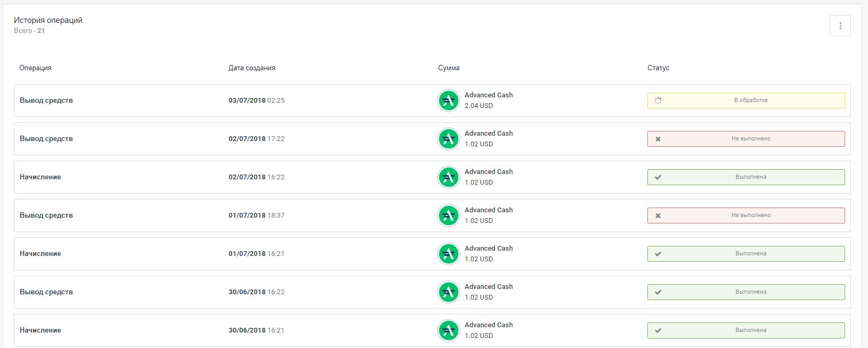The height and width of the screenshot is (348, 868).
Task: Click the checkmark icon in the 02/07/2018 16:22 status
Action: pos(658,177)
